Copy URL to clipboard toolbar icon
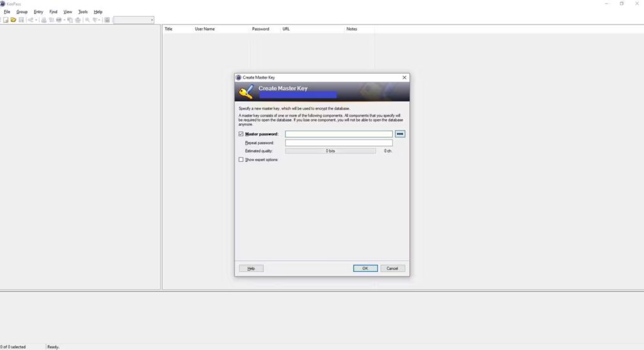The image size is (644, 350). pyautogui.click(x=70, y=20)
